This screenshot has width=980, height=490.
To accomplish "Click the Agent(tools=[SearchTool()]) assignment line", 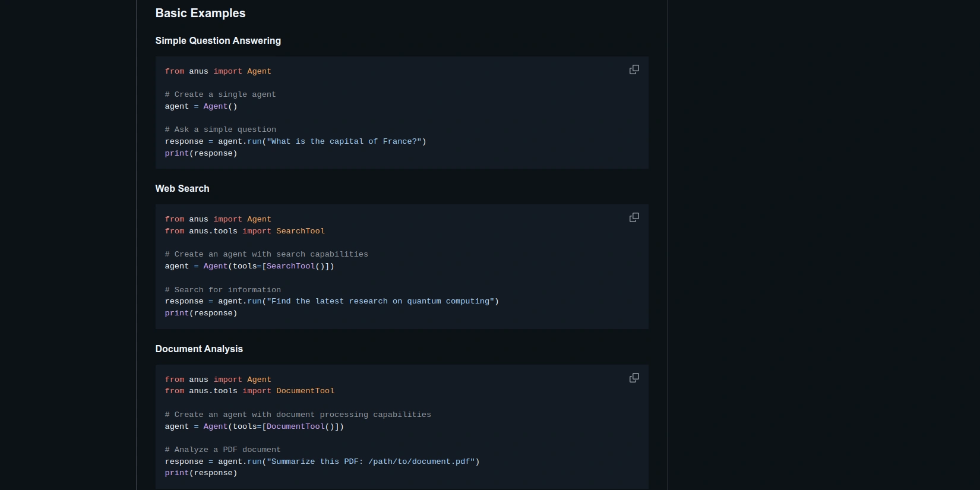I will (249, 266).
